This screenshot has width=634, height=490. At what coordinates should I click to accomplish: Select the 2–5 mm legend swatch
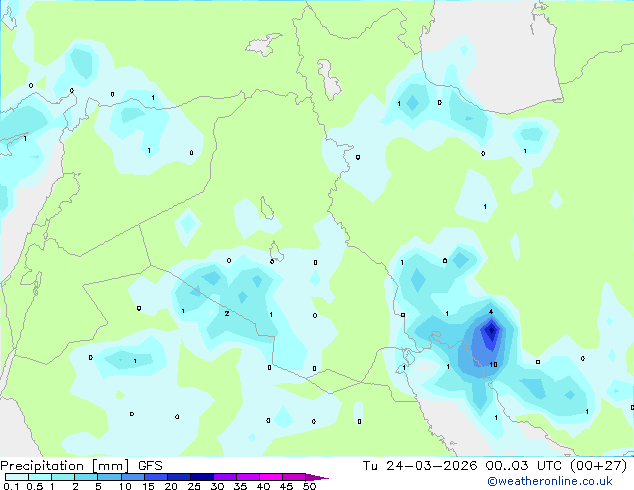pyautogui.click(x=86, y=477)
